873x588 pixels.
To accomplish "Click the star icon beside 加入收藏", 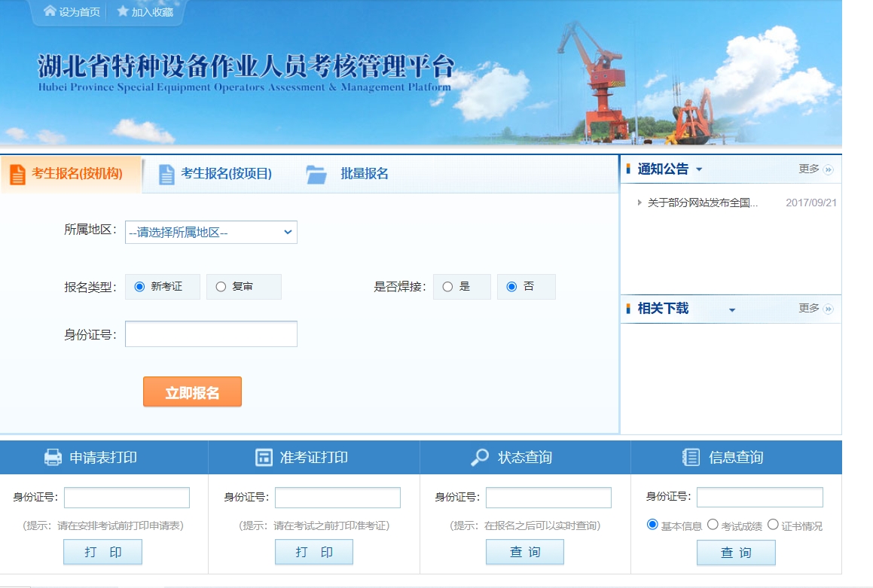I will coord(123,11).
